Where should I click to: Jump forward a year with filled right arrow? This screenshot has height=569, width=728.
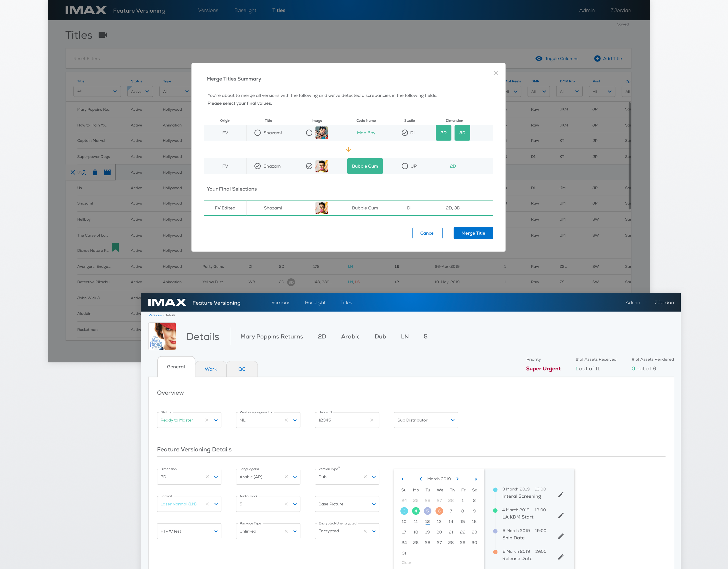click(476, 479)
